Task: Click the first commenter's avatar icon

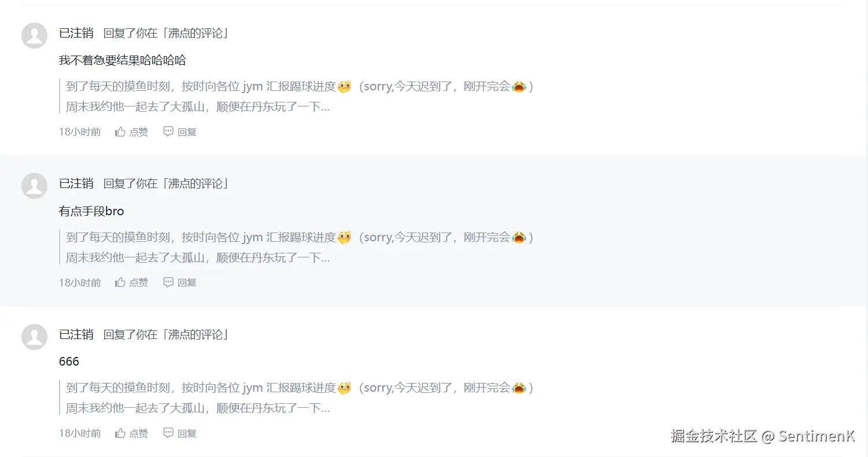Action: [34, 35]
